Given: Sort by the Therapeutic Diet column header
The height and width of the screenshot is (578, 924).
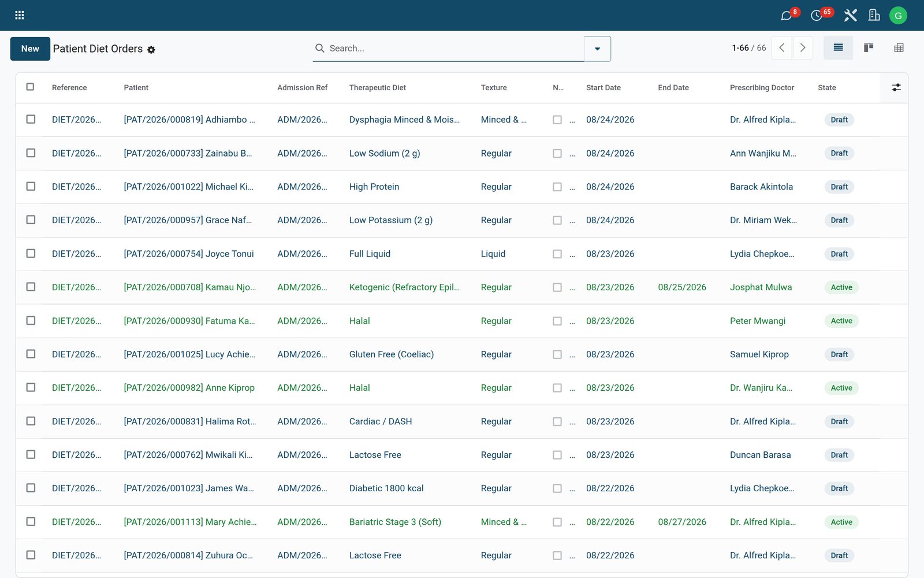Looking at the screenshot, I should pos(378,88).
